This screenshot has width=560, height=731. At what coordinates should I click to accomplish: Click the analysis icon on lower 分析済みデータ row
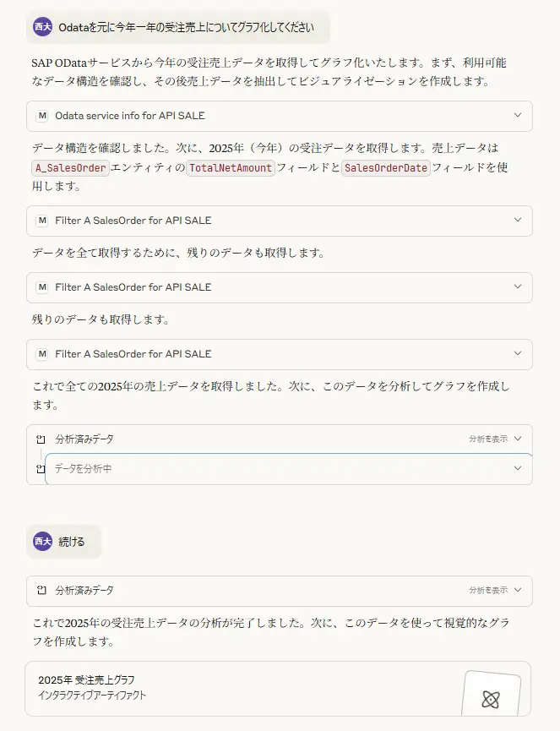pos(41,590)
